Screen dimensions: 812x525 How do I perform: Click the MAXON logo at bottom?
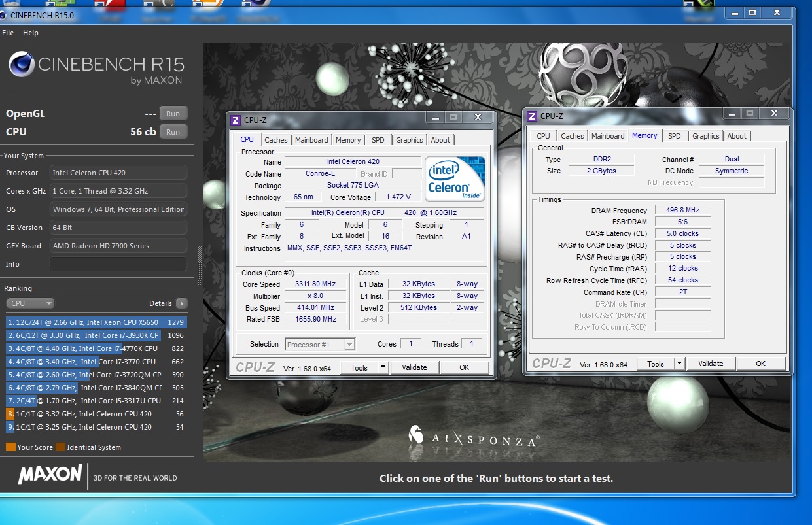(x=50, y=475)
